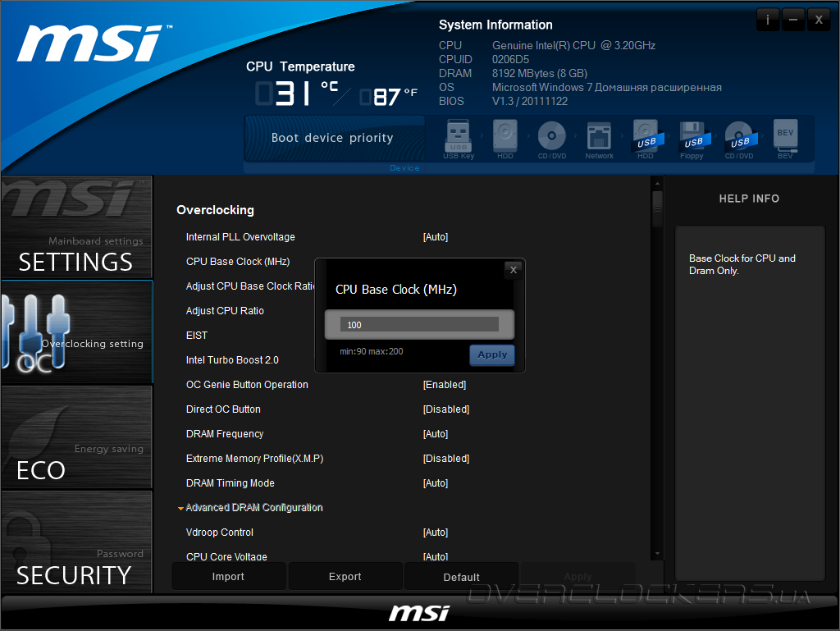Select the CD/DVD boot device icon
Screen dimensions: 840x631
pyautogui.click(x=552, y=138)
